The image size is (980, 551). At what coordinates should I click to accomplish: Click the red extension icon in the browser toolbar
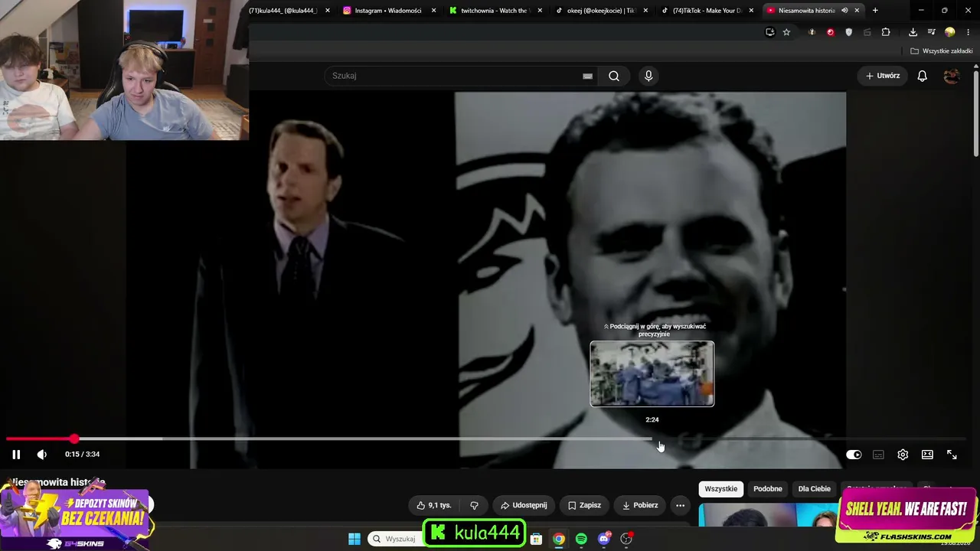tap(830, 32)
